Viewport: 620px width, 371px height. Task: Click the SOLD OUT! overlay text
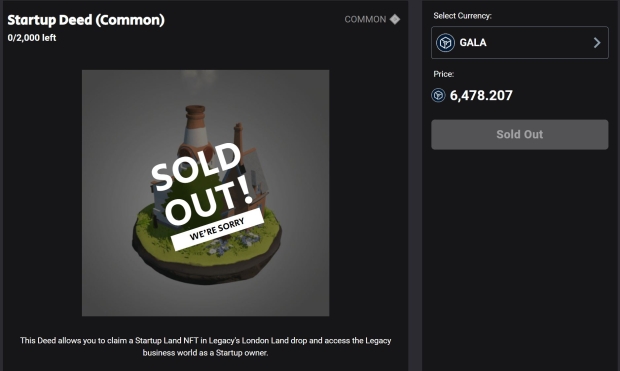202,183
